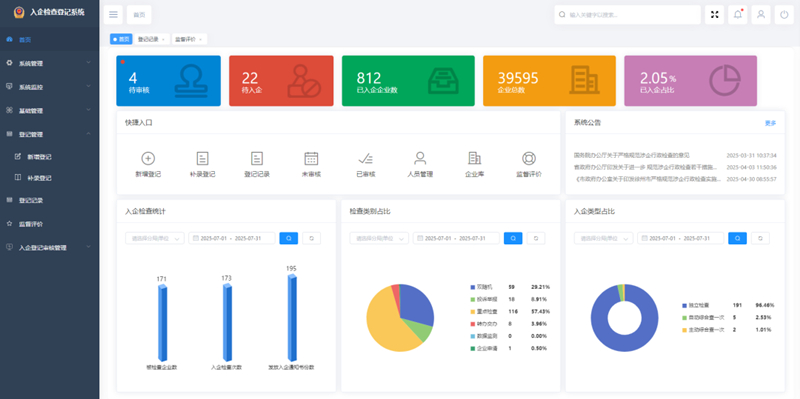800x399 pixels.
Task: Open 人员管理 quick entry person icon
Action: 420,158
